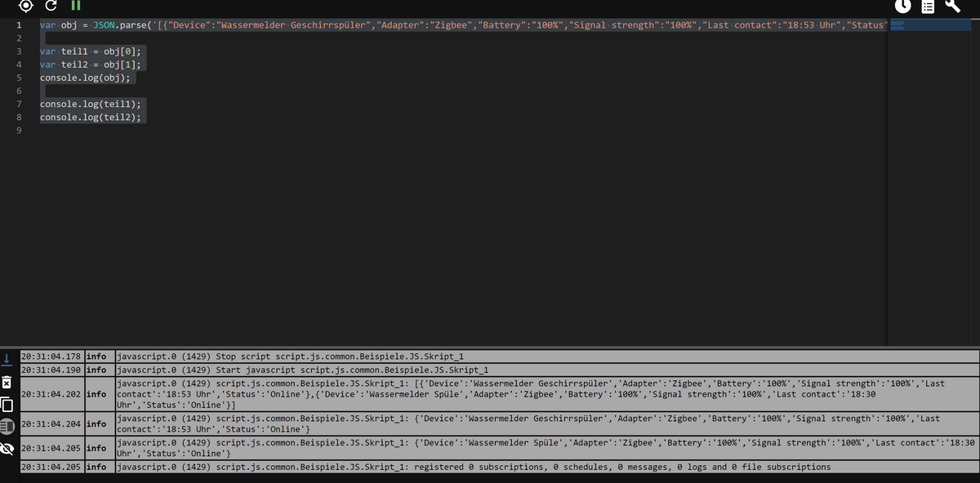Select timestamp 20:31:04.190 in the log

point(51,370)
